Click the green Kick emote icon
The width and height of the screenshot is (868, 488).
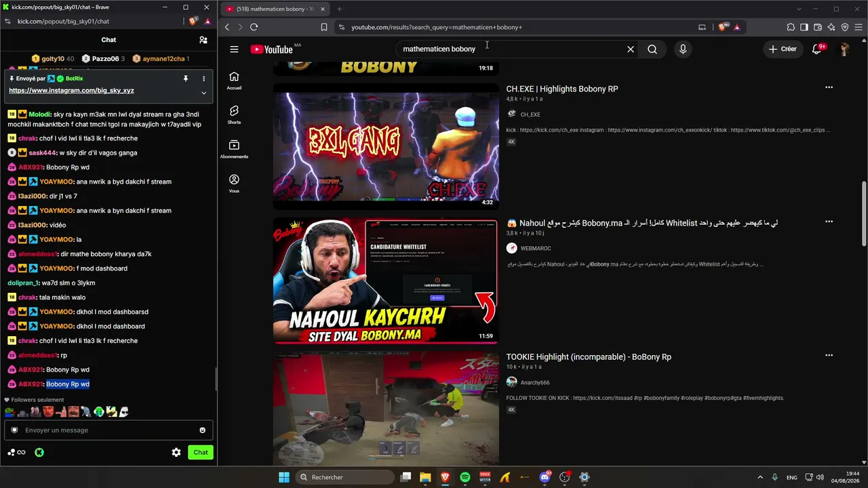click(39, 452)
